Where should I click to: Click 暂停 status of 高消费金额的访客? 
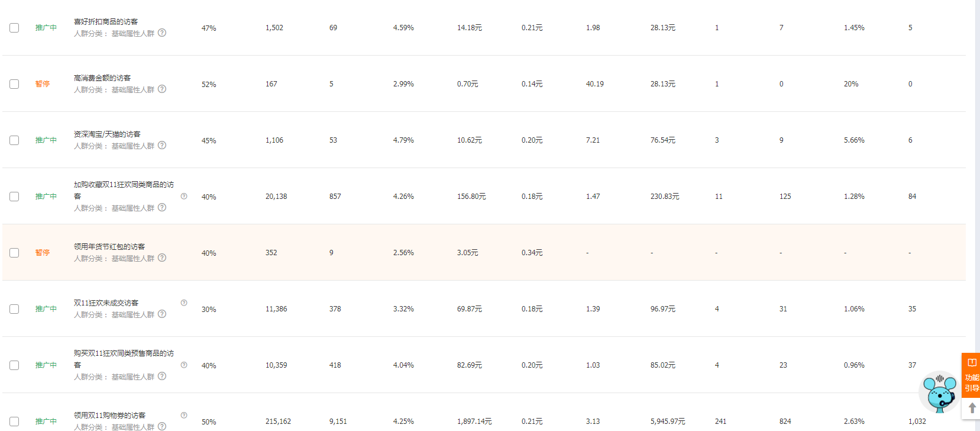point(43,84)
